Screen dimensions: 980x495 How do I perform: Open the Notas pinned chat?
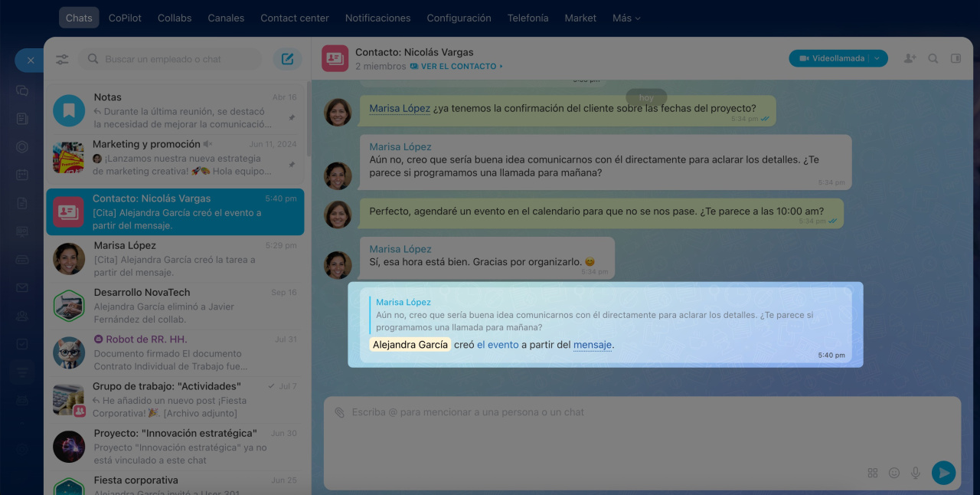tap(175, 110)
